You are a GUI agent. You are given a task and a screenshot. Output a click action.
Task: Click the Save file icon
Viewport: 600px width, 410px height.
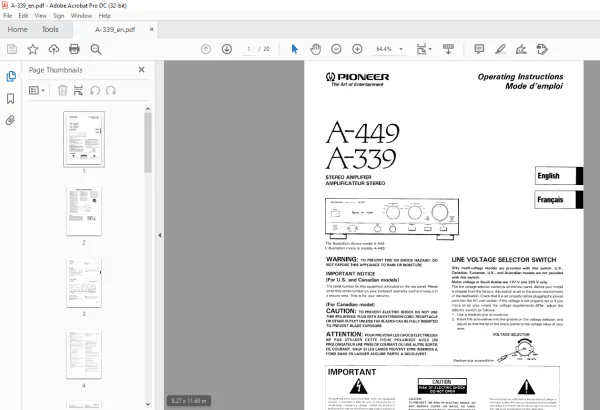coord(12,49)
